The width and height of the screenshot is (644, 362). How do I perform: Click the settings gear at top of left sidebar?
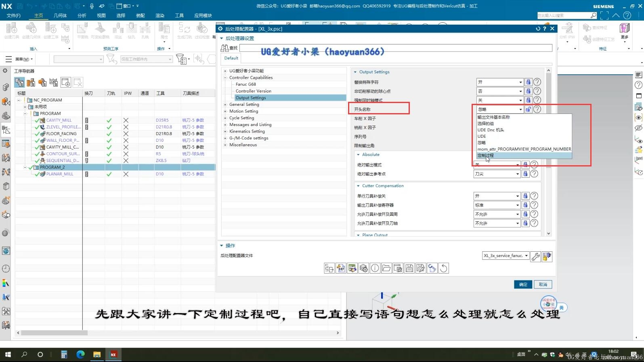point(5,71)
